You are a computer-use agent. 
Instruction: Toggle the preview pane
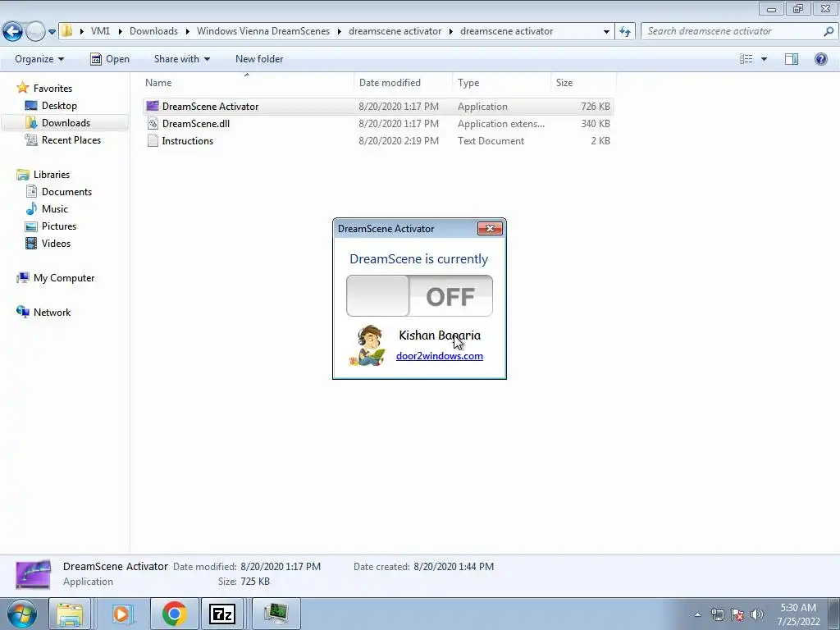click(792, 59)
